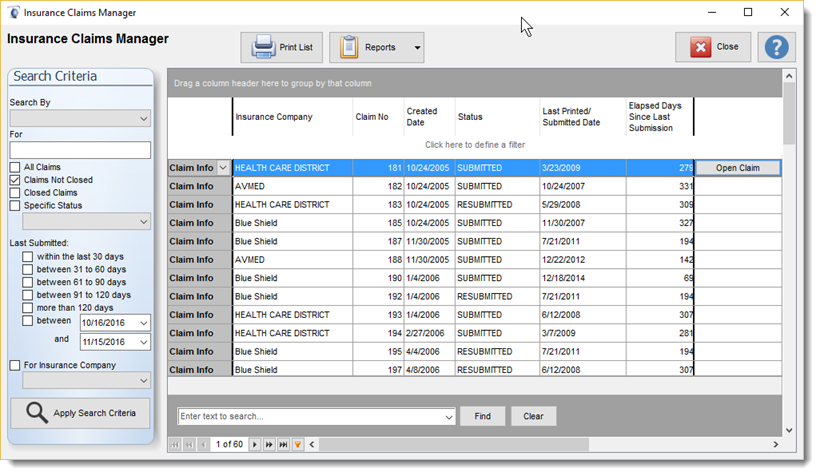
Task: Click the vertical scrollbar thumb
Action: 789,114
